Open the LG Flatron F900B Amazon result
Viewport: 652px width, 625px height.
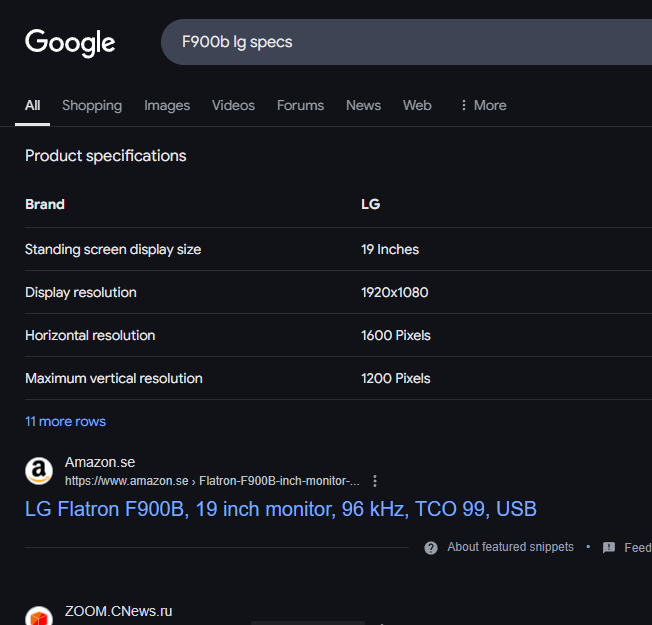tap(281, 509)
